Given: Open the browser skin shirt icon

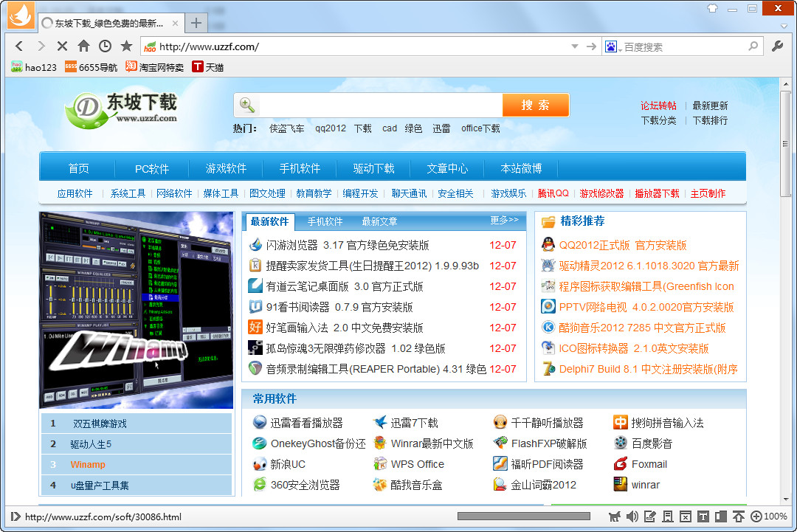Looking at the screenshot, I should click(x=712, y=8).
